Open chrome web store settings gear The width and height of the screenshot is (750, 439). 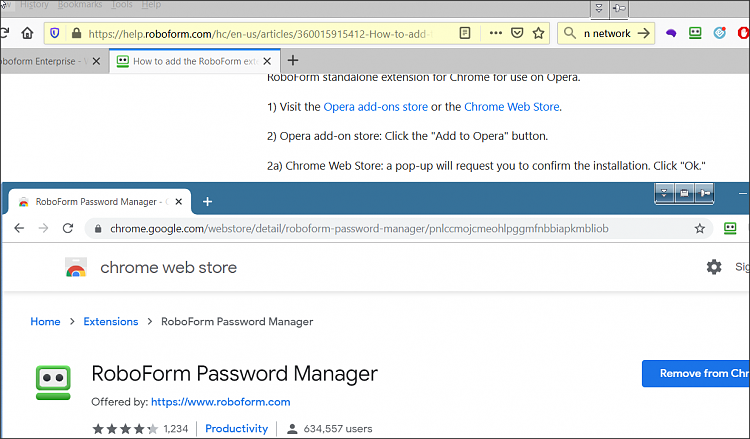pyautogui.click(x=714, y=267)
